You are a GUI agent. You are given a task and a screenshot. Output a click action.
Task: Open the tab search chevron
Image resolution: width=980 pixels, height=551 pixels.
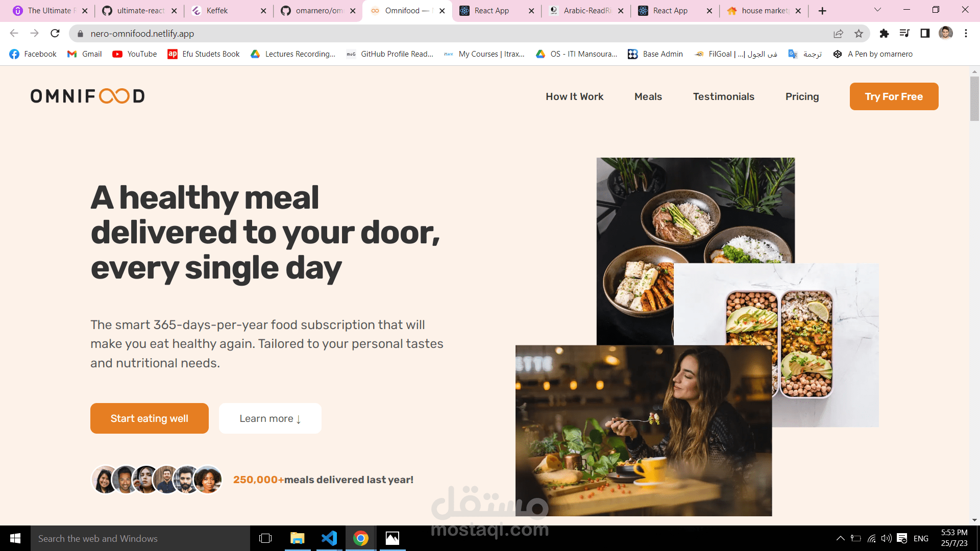tap(877, 10)
